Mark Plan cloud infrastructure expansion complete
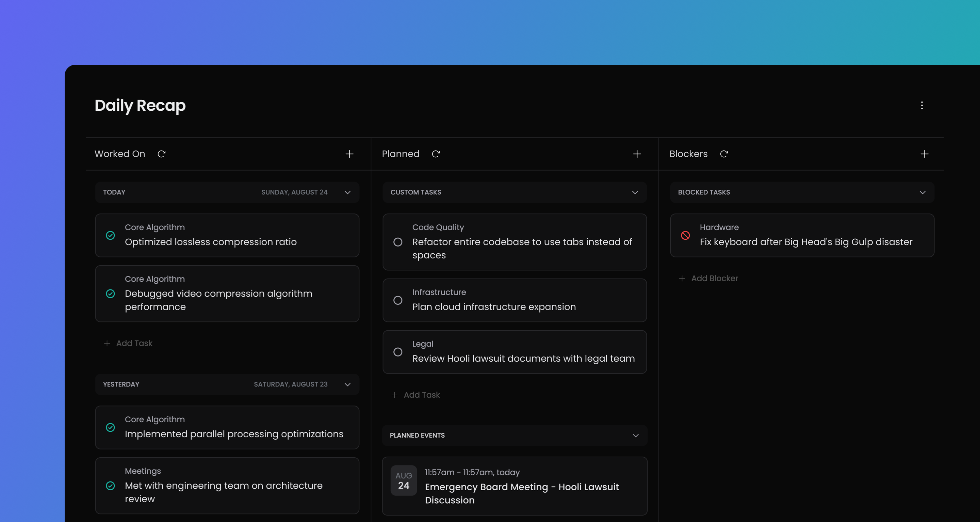Screen dimensions: 980x522 tap(397, 300)
